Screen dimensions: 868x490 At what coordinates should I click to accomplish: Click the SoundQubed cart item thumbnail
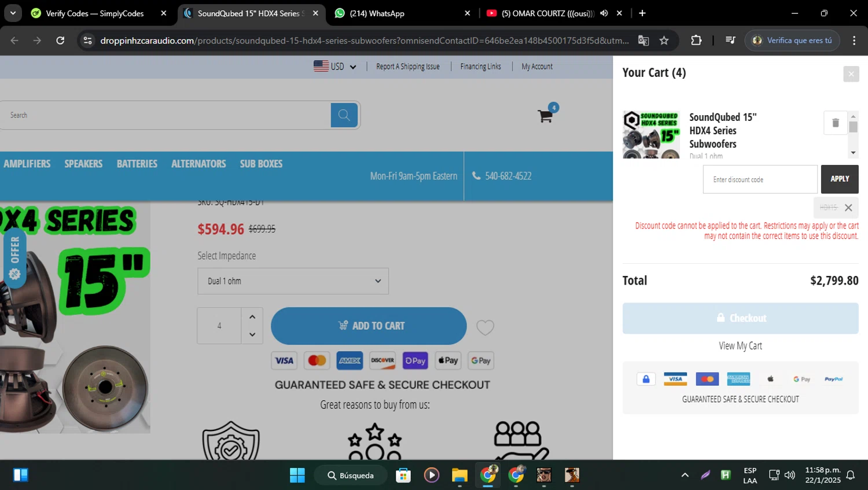click(652, 135)
